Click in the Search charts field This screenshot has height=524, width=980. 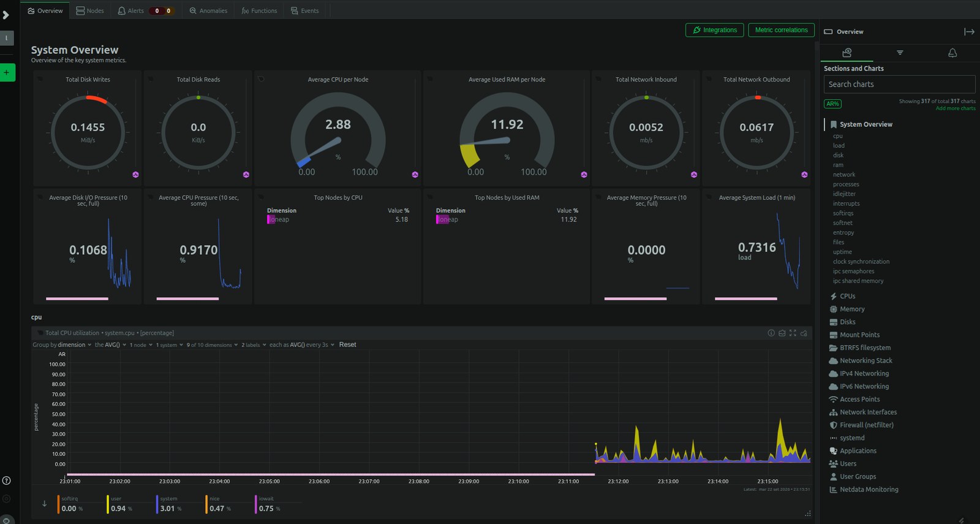(x=899, y=85)
